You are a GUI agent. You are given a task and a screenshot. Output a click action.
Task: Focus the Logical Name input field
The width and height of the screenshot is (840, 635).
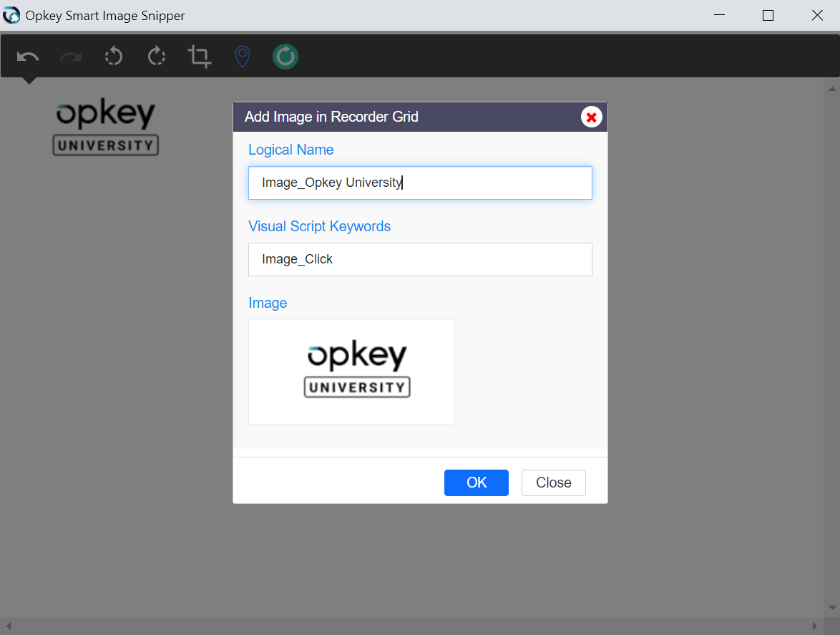pos(420,183)
